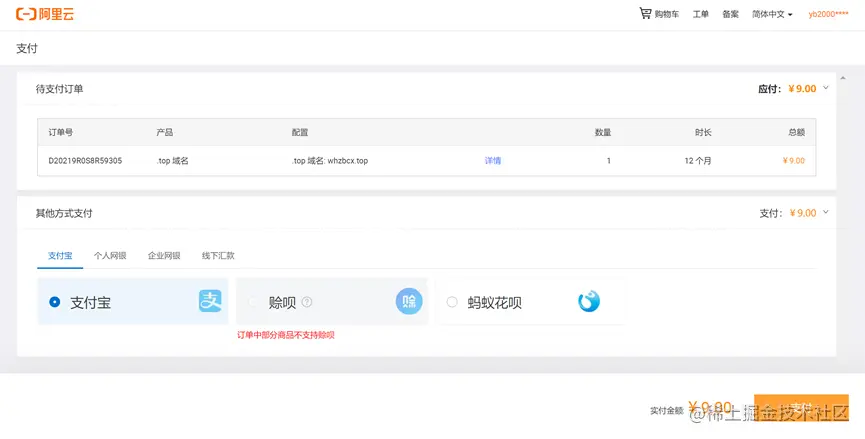
Task: View order 详情 link
Action: coord(493,161)
